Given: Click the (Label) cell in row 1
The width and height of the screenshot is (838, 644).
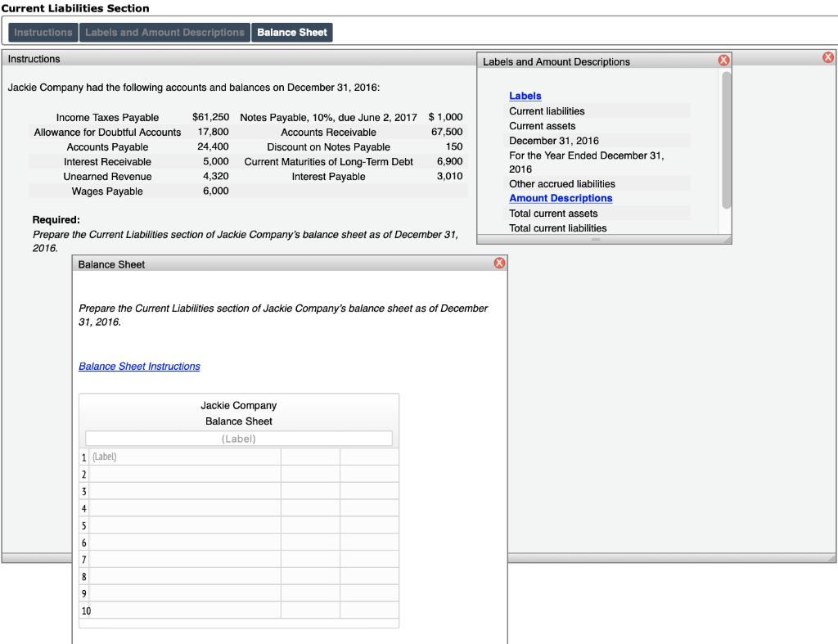Looking at the screenshot, I should [183, 456].
